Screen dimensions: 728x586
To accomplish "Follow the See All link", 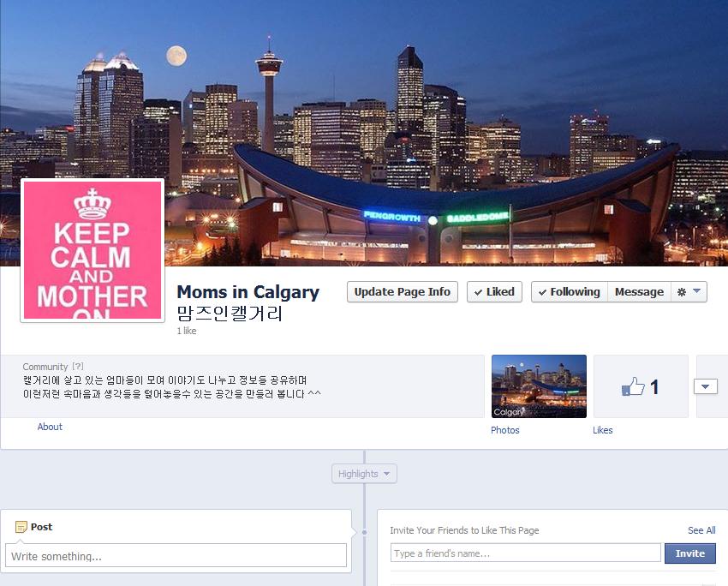I will [x=701, y=530].
